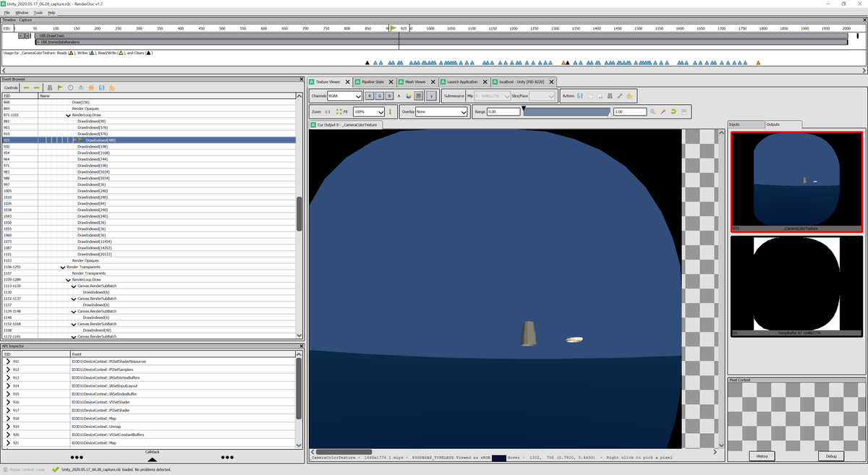The width and height of the screenshot is (868, 475).
Task: Click the puzzle extension icon in Event Browser
Action: click(x=112, y=87)
